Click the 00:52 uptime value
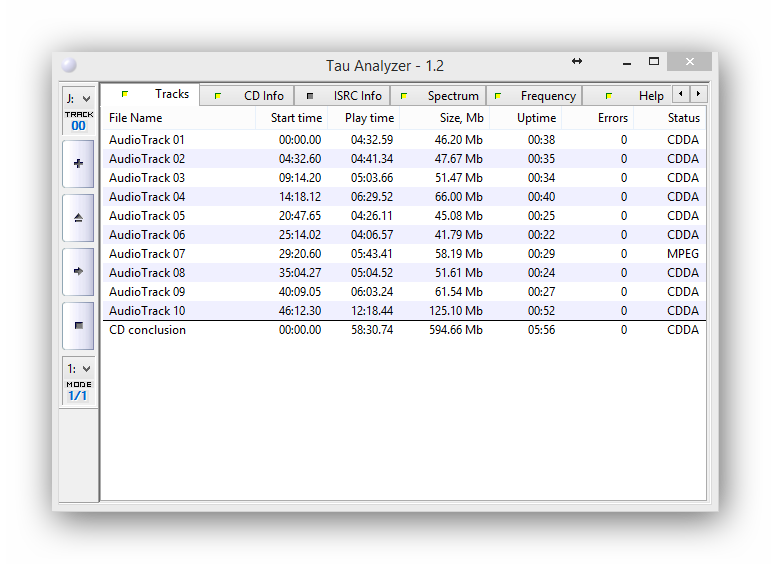The image size is (771, 564). pyautogui.click(x=541, y=311)
